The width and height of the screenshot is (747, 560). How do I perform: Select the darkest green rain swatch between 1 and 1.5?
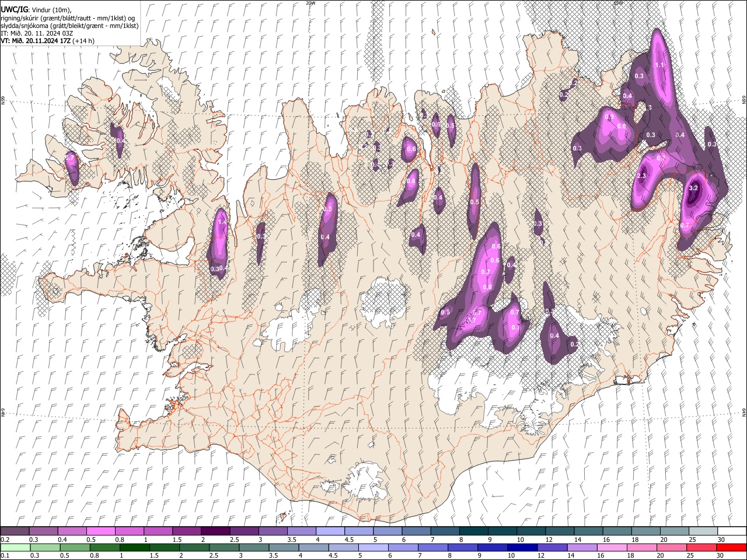coord(134,547)
